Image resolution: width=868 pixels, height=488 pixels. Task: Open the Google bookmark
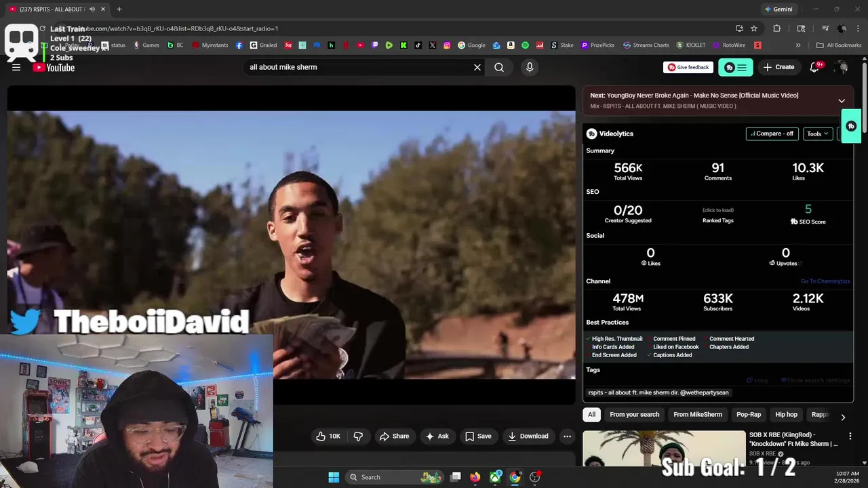(x=472, y=45)
